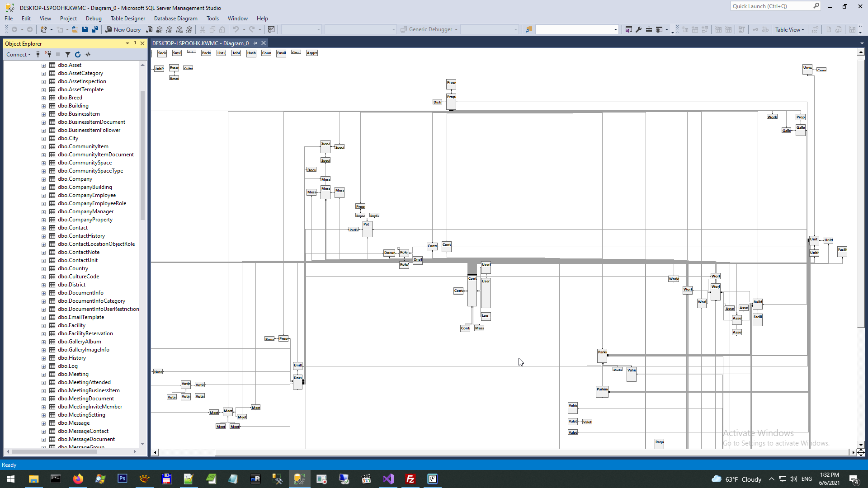Viewport: 868px width, 488px height.
Task: Expand the dbo.Meeting table node
Action: click(x=44, y=375)
